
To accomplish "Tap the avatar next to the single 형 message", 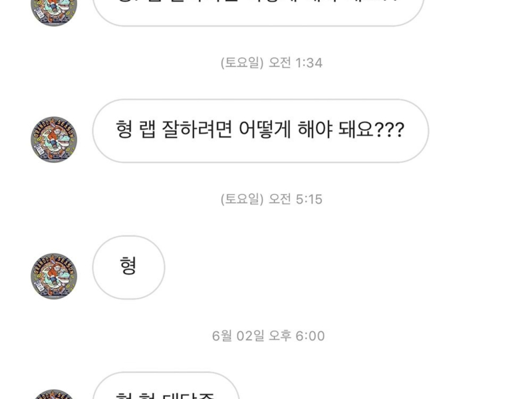I will [x=54, y=276].
